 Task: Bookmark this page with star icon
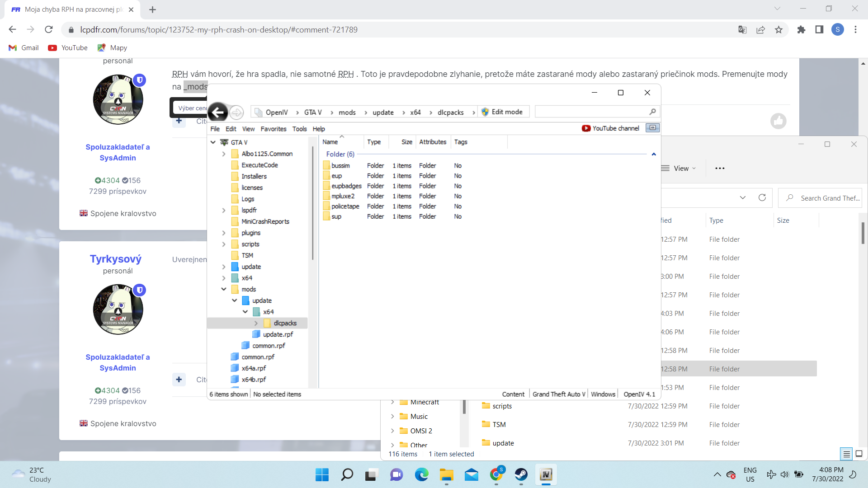click(778, 30)
